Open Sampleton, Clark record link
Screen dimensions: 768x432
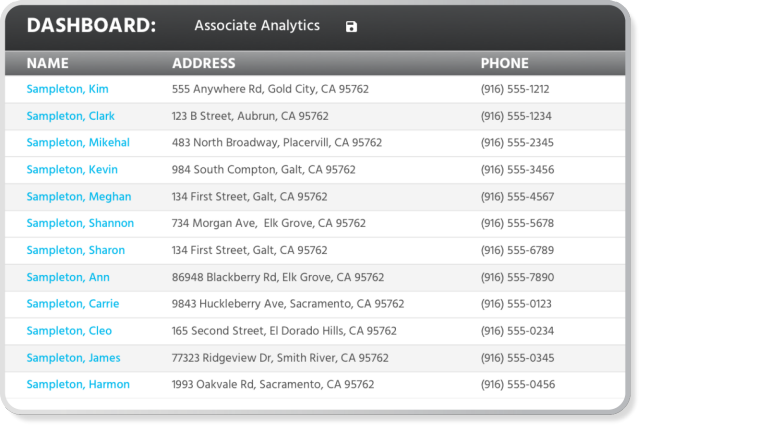pyautogui.click(x=70, y=116)
